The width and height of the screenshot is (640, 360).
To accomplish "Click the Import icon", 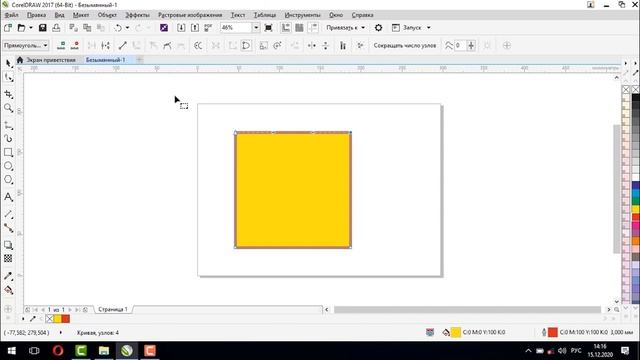I will click(181, 28).
